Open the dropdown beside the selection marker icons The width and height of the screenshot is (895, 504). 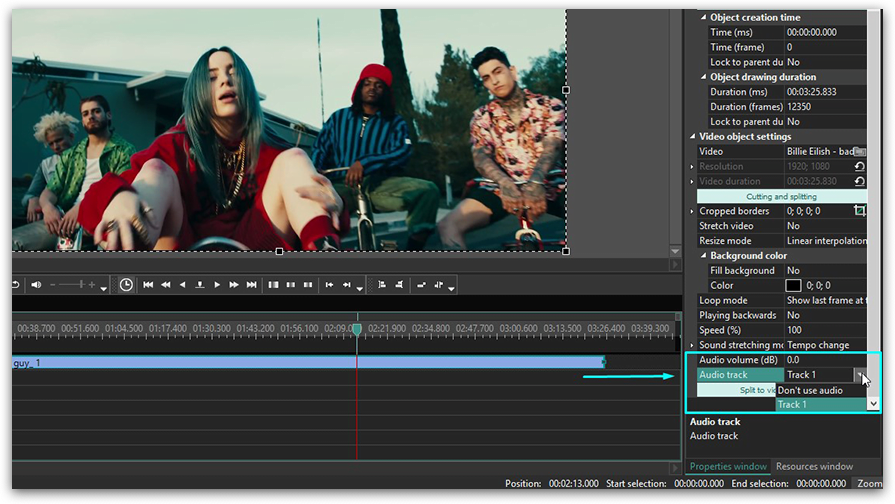360,289
